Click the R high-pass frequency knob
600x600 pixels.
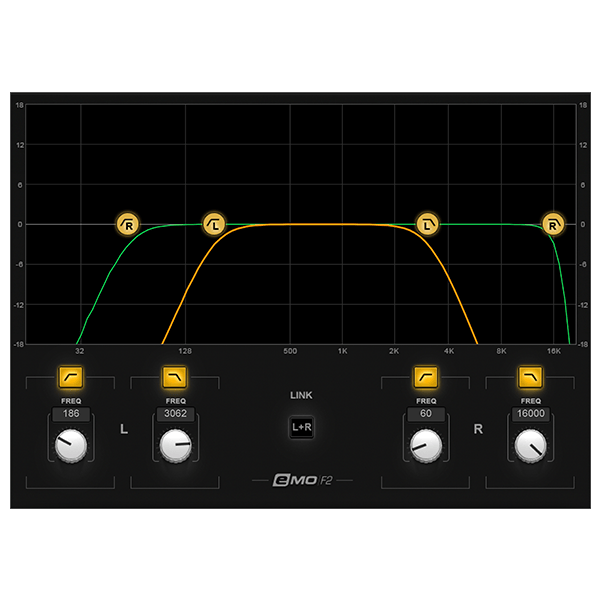click(x=426, y=446)
